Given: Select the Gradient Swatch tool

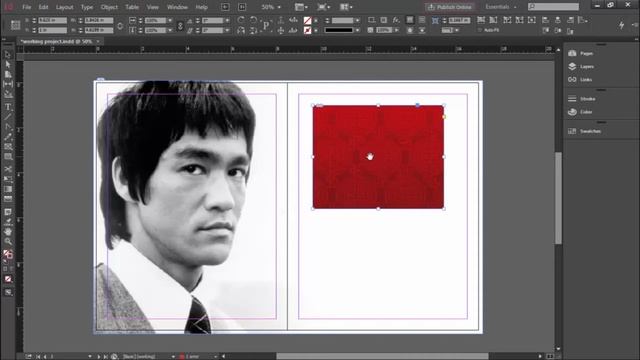Looking at the screenshot, I should pyautogui.click(x=8, y=189).
